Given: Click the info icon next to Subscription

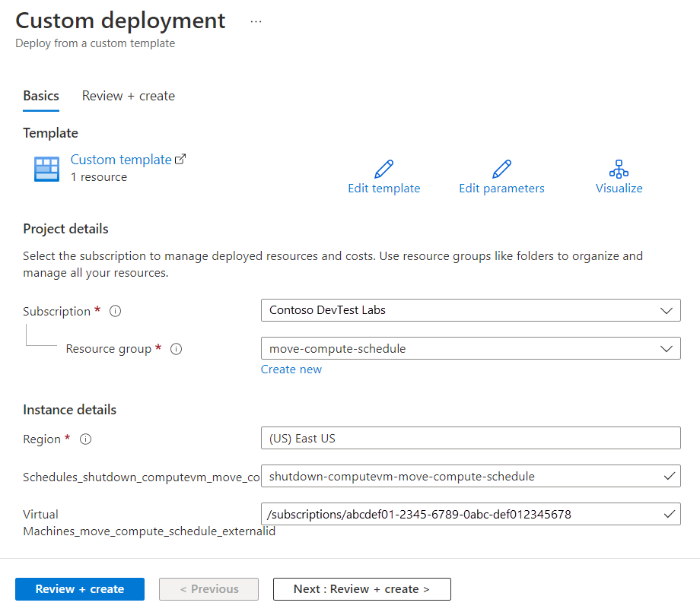Looking at the screenshot, I should [114, 311].
